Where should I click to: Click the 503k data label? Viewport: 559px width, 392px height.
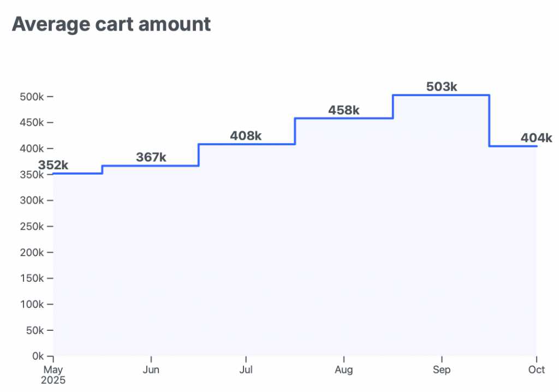pos(441,86)
